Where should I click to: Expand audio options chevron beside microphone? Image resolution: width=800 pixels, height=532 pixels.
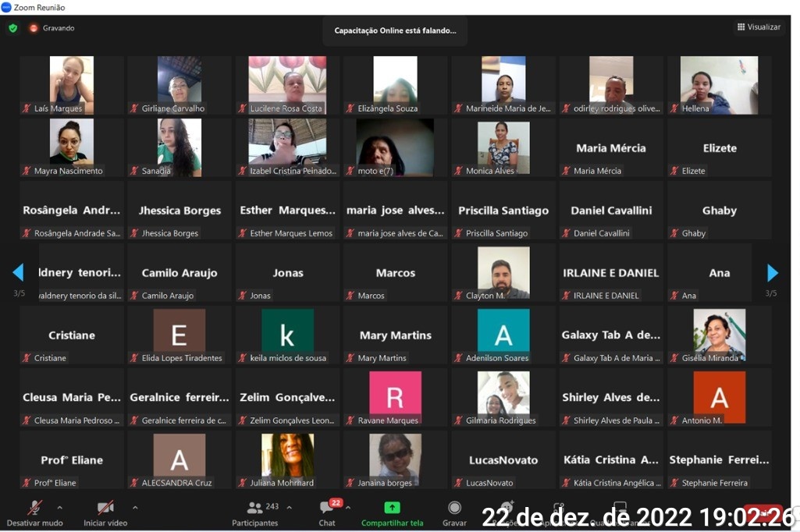pyautogui.click(x=60, y=507)
